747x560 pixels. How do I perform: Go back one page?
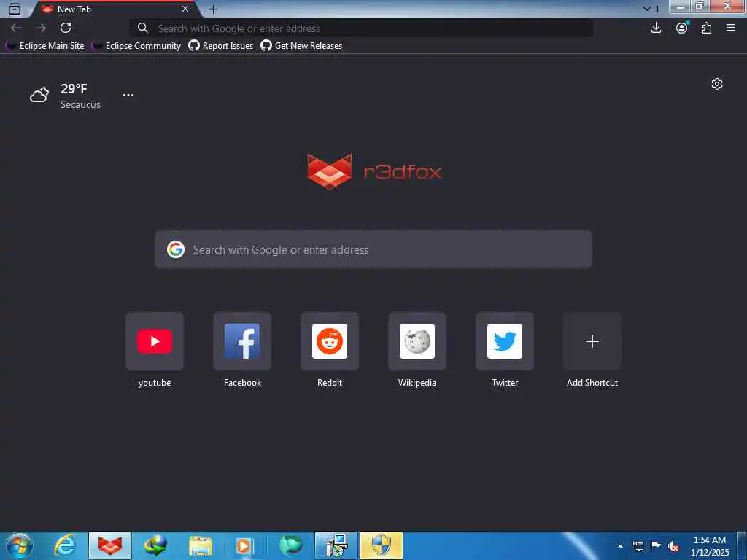pyautogui.click(x=16, y=28)
